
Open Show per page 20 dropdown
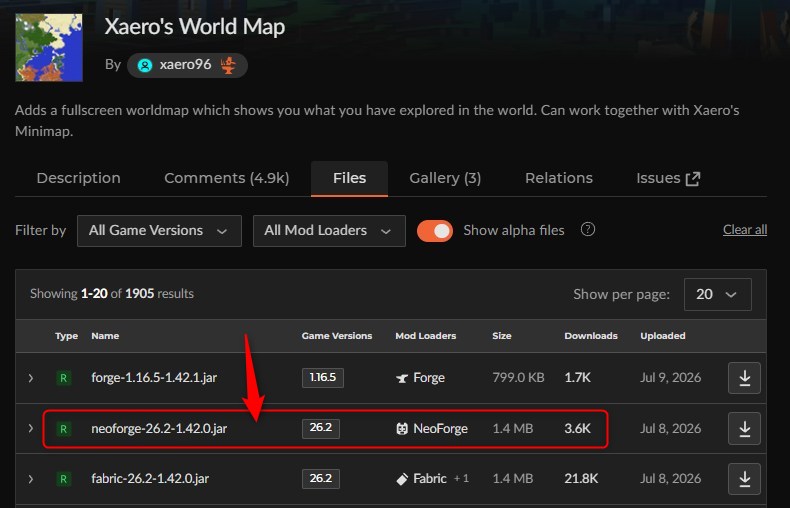point(717,294)
